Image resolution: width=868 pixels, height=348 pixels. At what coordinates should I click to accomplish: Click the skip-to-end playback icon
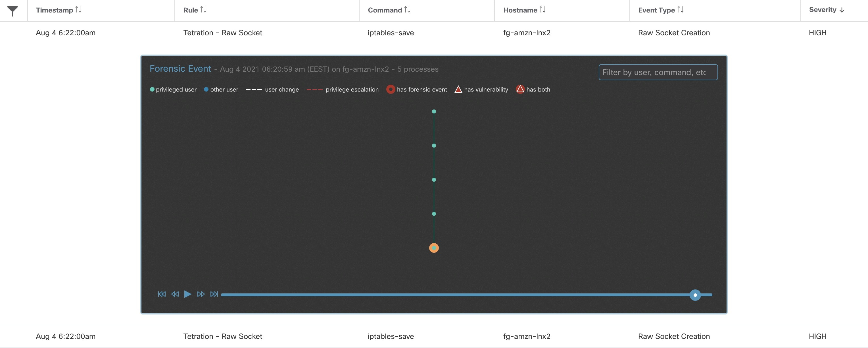coord(214,294)
